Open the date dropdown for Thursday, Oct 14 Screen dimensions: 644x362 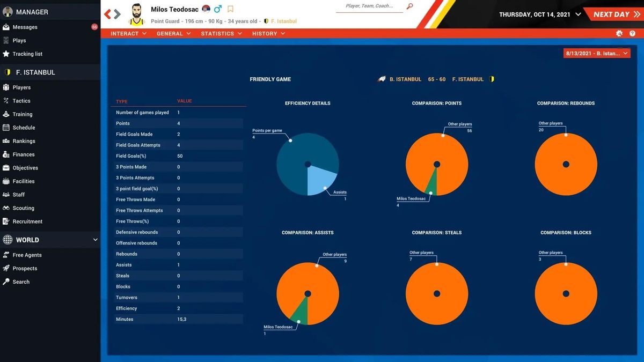pos(578,14)
